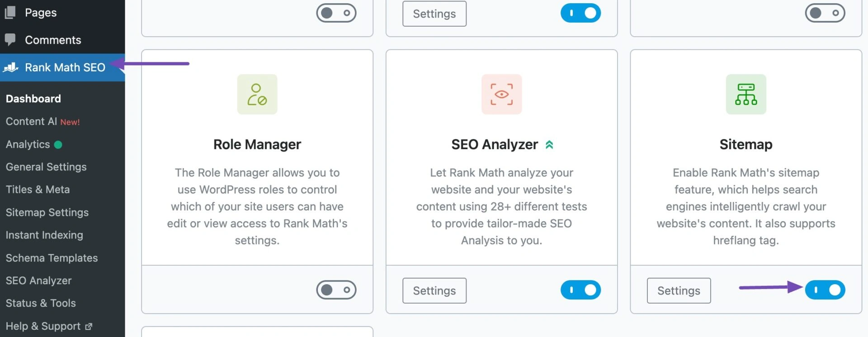Screen dimensions: 868x337
Task: Click the green upgrade chevrons beside SEO Analyzer
Action: [549, 145]
